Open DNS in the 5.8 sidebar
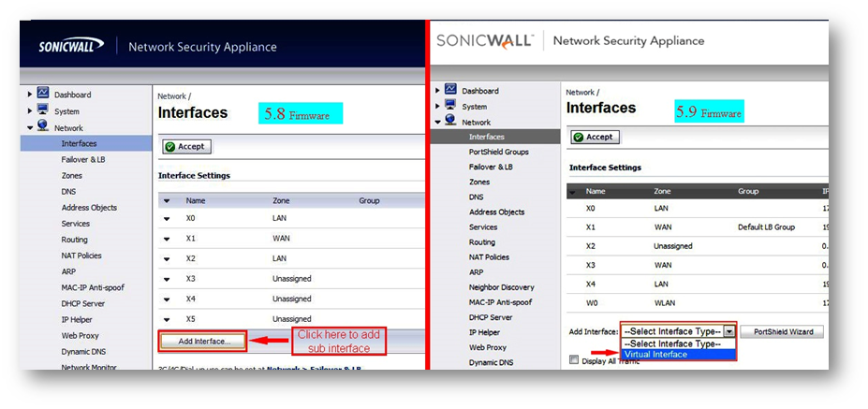868x409 pixels. pyautogui.click(x=68, y=192)
